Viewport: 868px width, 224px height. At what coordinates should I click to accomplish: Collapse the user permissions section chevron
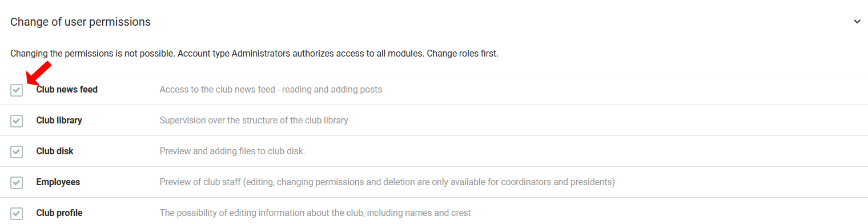pos(857,22)
